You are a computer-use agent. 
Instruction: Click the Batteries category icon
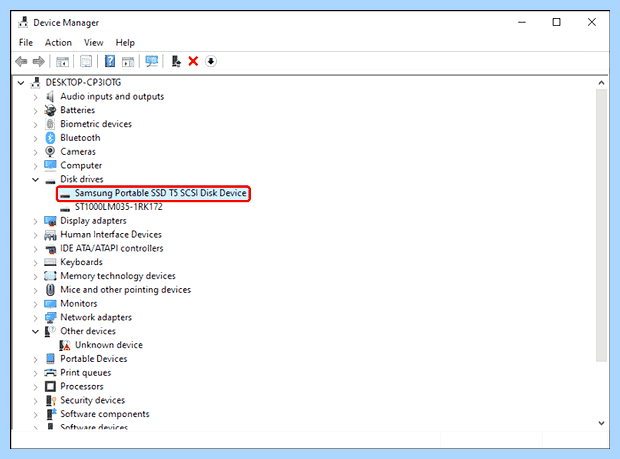(50, 110)
